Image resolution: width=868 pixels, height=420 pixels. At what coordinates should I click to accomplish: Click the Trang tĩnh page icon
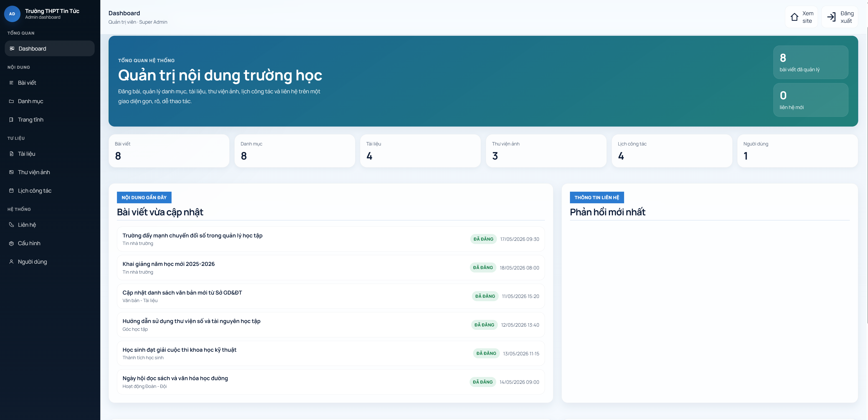pos(11,120)
